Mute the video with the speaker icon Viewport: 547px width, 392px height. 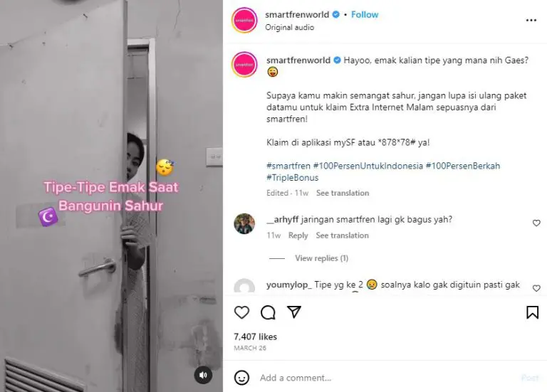click(x=203, y=375)
